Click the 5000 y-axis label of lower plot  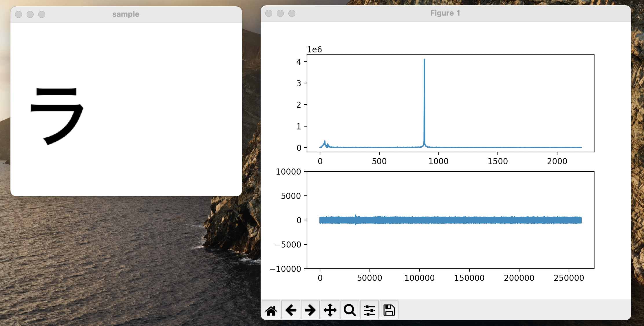pos(291,196)
